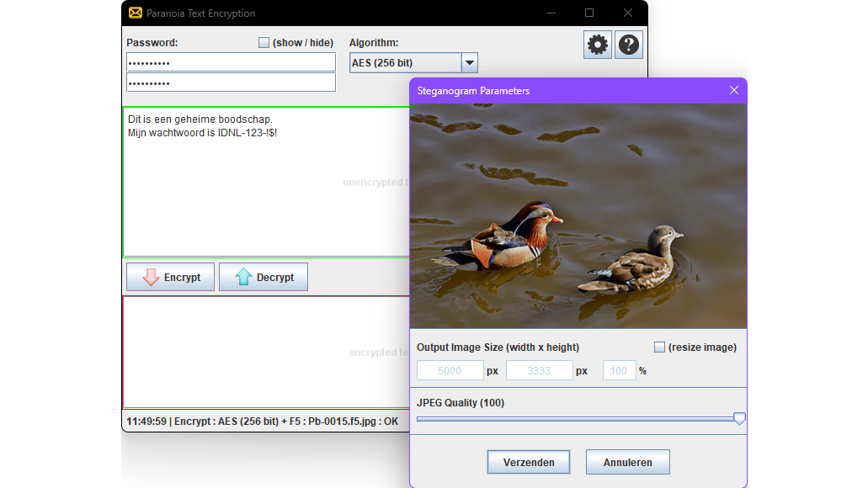Click the Decrypt button
Viewport: 868px width, 488px height.
click(264, 277)
